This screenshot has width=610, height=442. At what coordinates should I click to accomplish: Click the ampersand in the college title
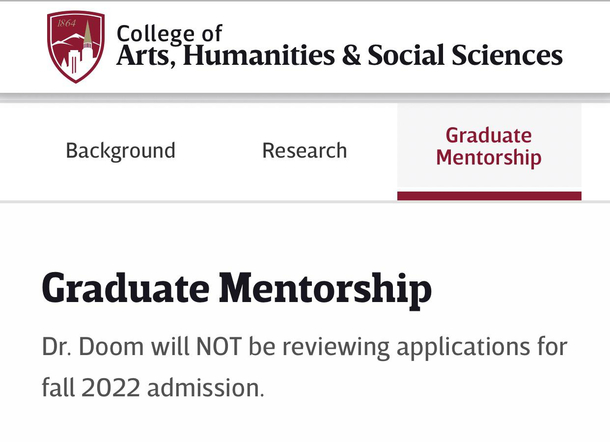pos(351,55)
